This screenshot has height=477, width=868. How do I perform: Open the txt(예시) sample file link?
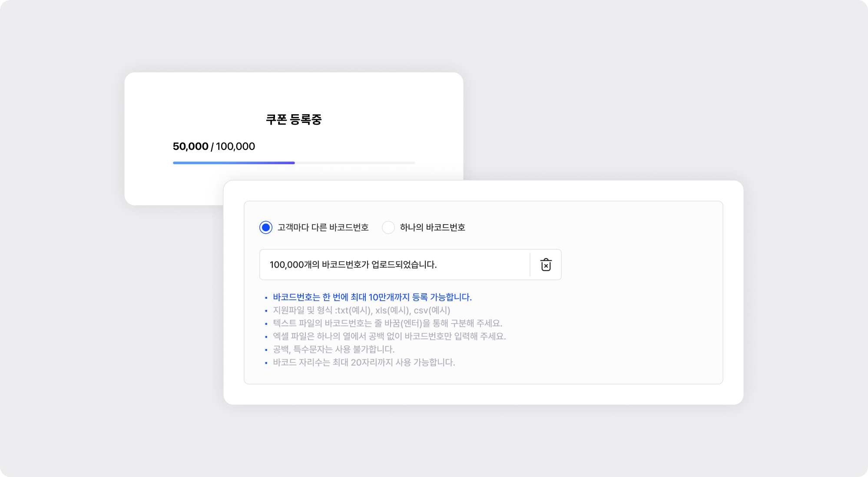354,310
